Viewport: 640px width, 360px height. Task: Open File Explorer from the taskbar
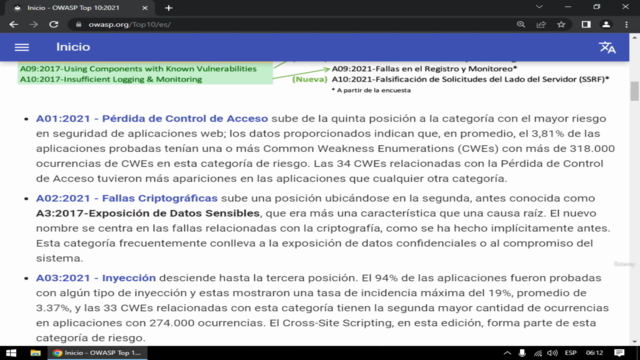tap(36, 353)
